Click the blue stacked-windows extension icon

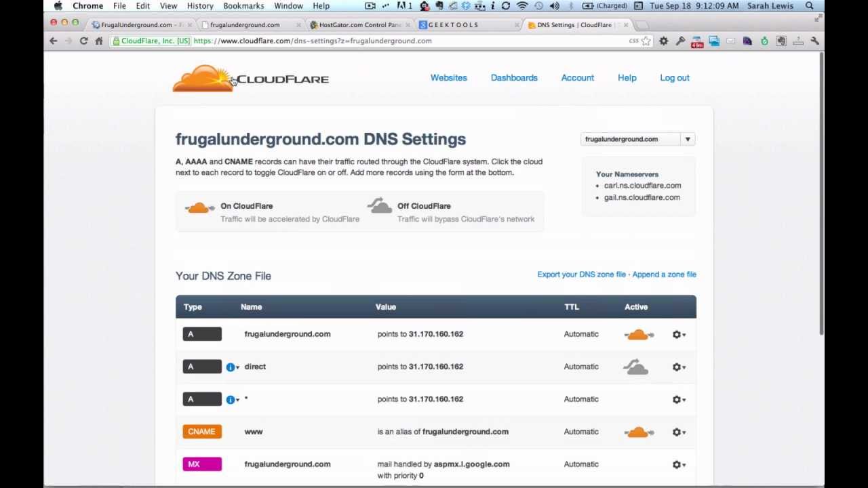(x=714, y=41)
